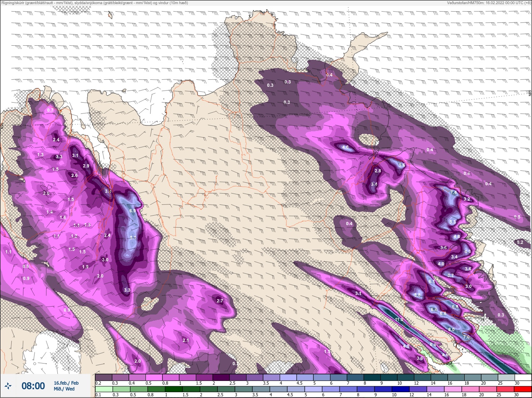Image resolution: width=532 pixels, height=398 pixels.
Task: Click the white swatch ending the upper legend row
Action: tap(522, 378)
